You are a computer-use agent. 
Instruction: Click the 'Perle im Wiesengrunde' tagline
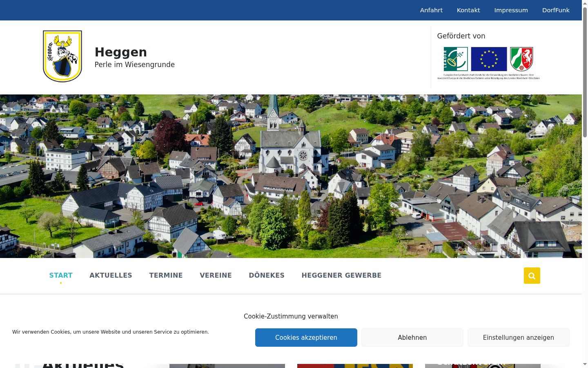coord(135,65)
